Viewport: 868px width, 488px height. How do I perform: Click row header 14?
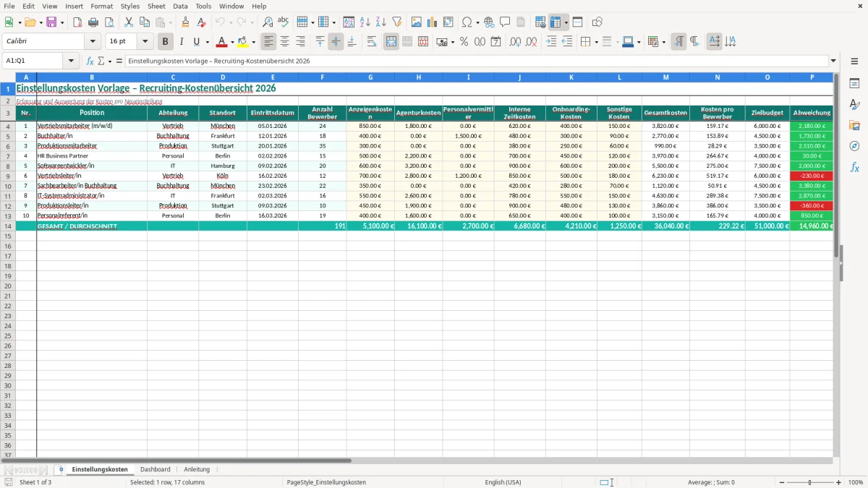pyautogui.click(x=8, y=226)
